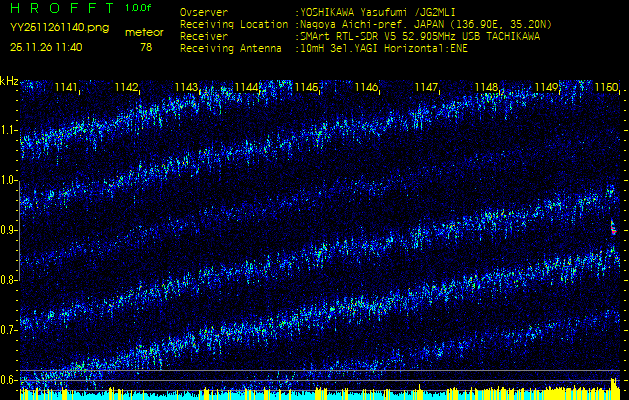Select the 0.9 kHz axis label
Viewport: 629px width, 400px height.
pyautogui.click(x=9, y=230)
